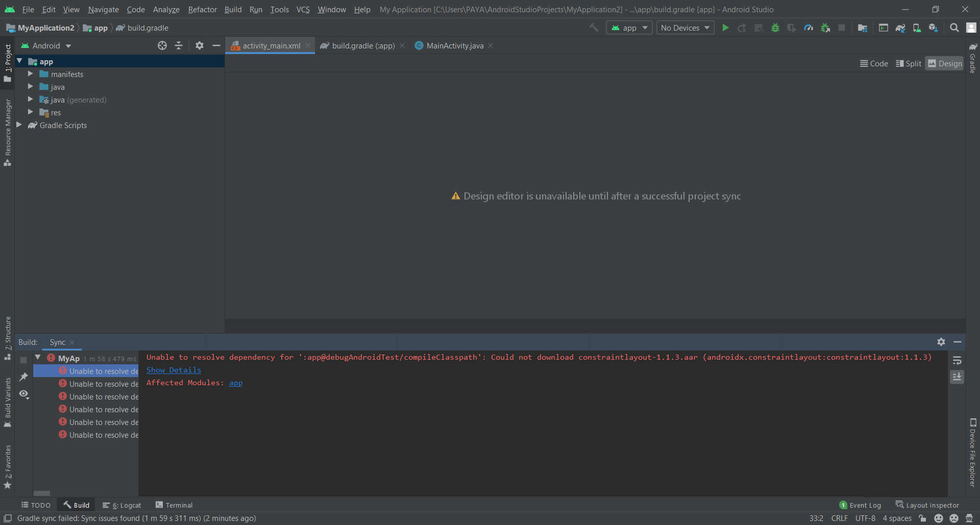Toggle pin tab in the Build panel
The width and height of the screenshot is (980, 525).
(23, 377)
